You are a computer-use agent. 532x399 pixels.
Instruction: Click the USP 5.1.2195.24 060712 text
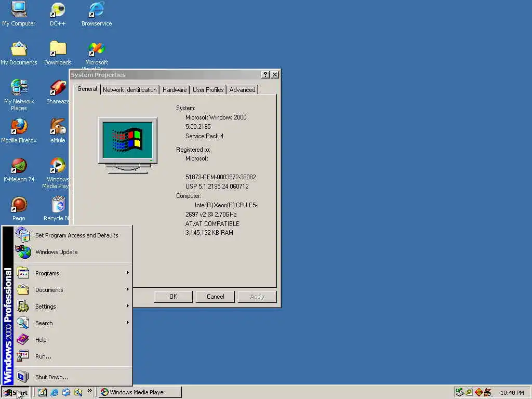(217, 187)
